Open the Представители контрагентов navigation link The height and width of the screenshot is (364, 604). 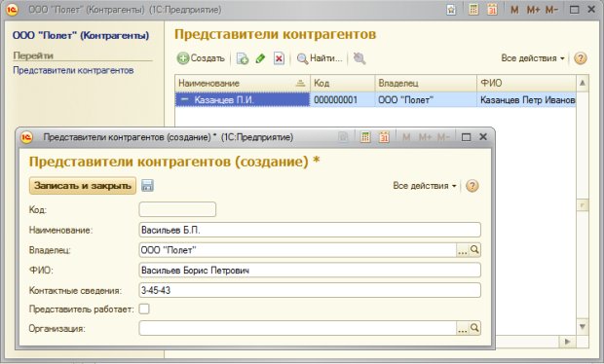coord(73,70)
